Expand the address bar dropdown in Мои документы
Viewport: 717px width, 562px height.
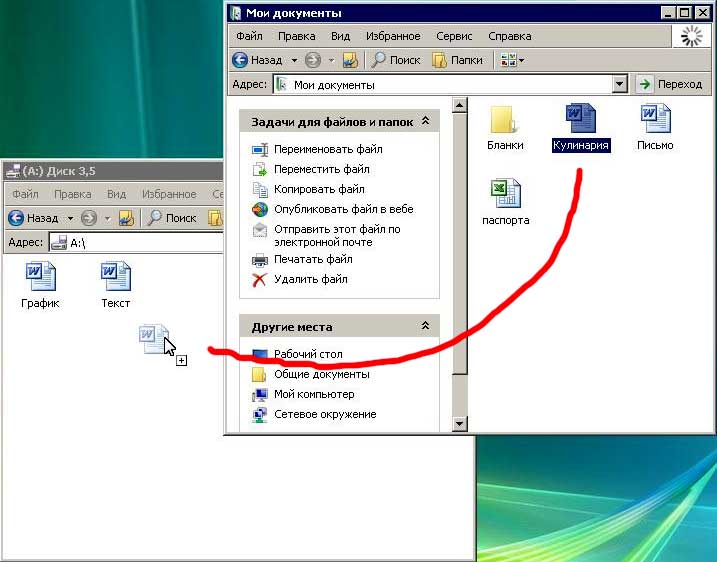619,85
